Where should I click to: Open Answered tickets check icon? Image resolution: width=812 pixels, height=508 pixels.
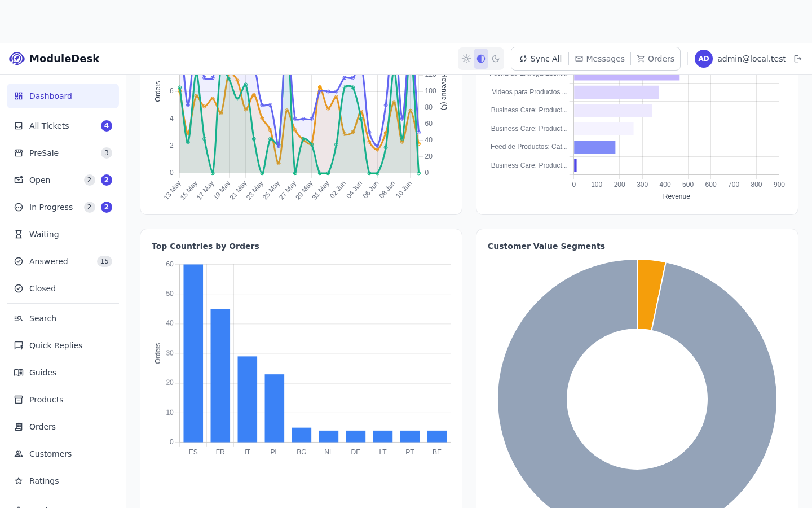(x=19, y=261)
